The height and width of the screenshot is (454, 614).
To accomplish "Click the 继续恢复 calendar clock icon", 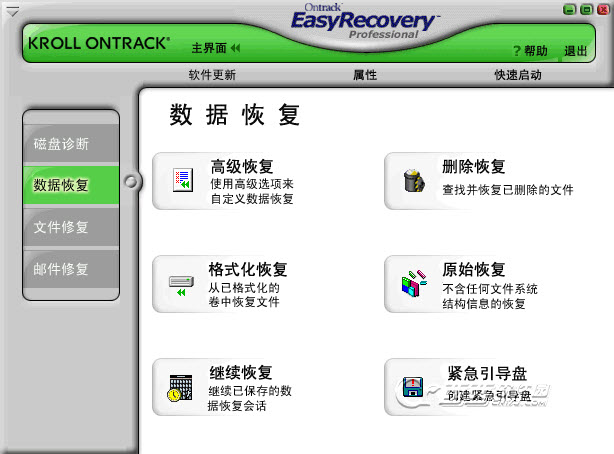I will coord(181,388).
